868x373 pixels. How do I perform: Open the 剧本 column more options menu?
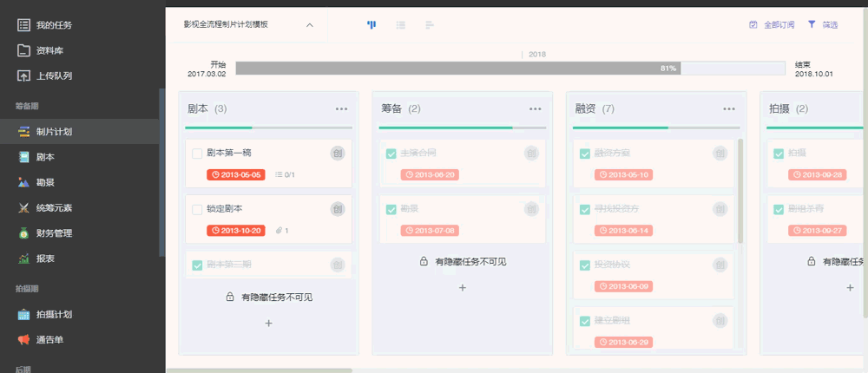pos(341,109)
